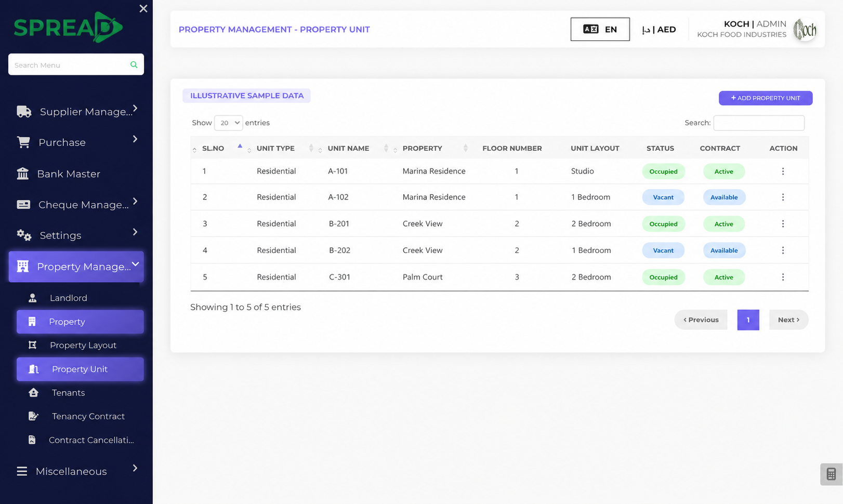The height and width of the screenshot is (504, 843).
Task: Open Contract Cancellation menu item
Action: [80, 440]
